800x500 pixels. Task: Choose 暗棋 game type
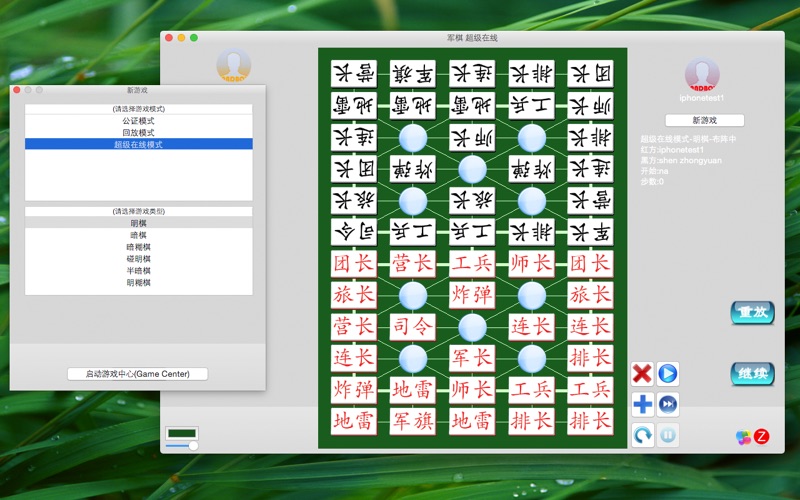pyautogui.click(x=138, y=235)
